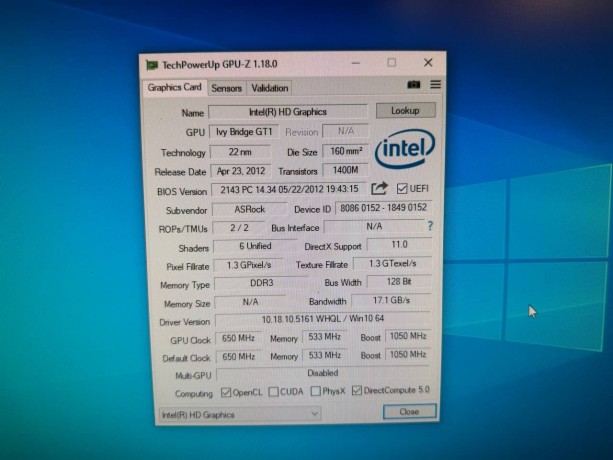
Task: Click the GPU-Z title bar app icon
Action: [152, 65]
